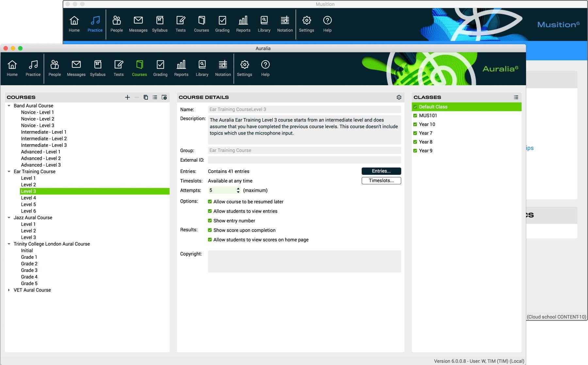The width and height of the screenshot is (588, 365).
Task: Expand the VET Aural Course group
Action: click(x=9, y=290)
